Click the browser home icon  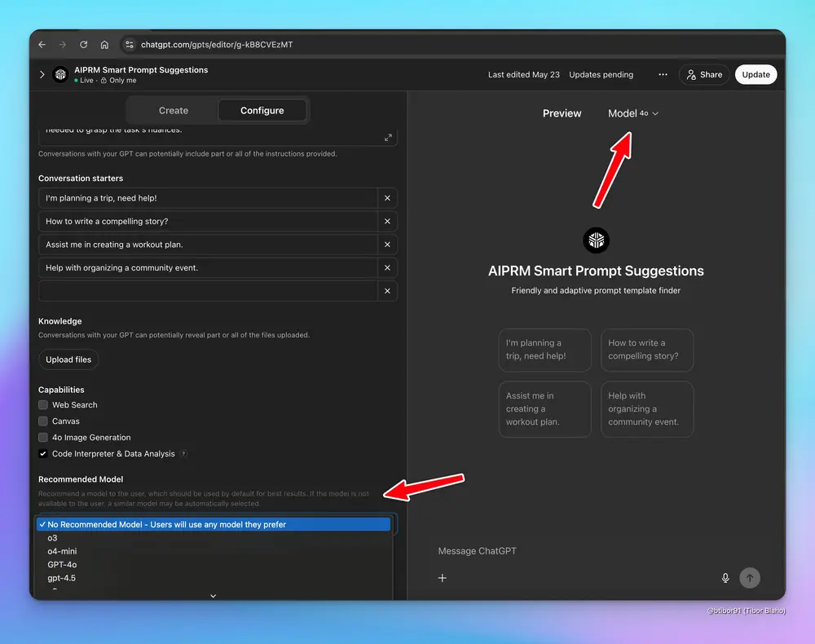[104, 45]
